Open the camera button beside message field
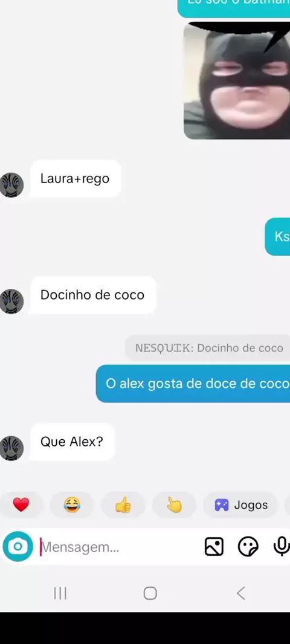Viewport: 290px width, 644px height. [18, 547]
